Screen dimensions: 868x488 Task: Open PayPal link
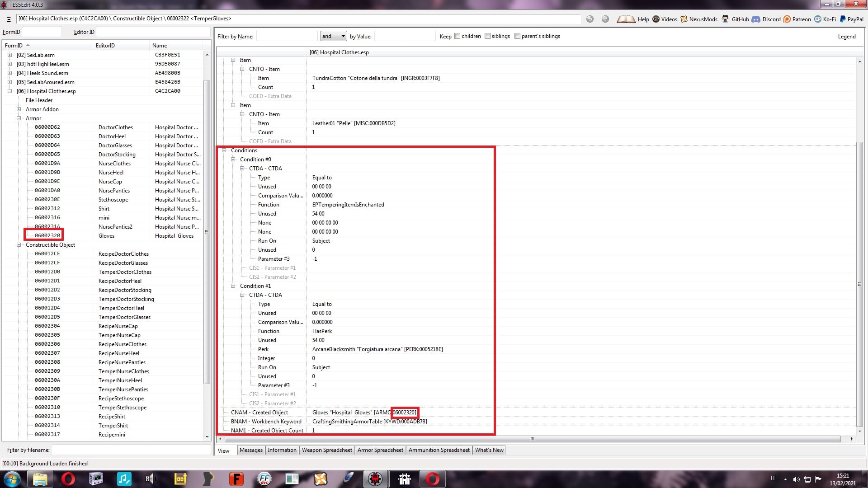coord(851,19)
